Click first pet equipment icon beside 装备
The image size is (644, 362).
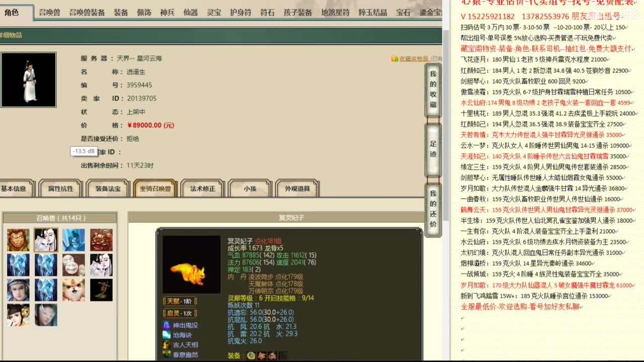pos(251,355)
